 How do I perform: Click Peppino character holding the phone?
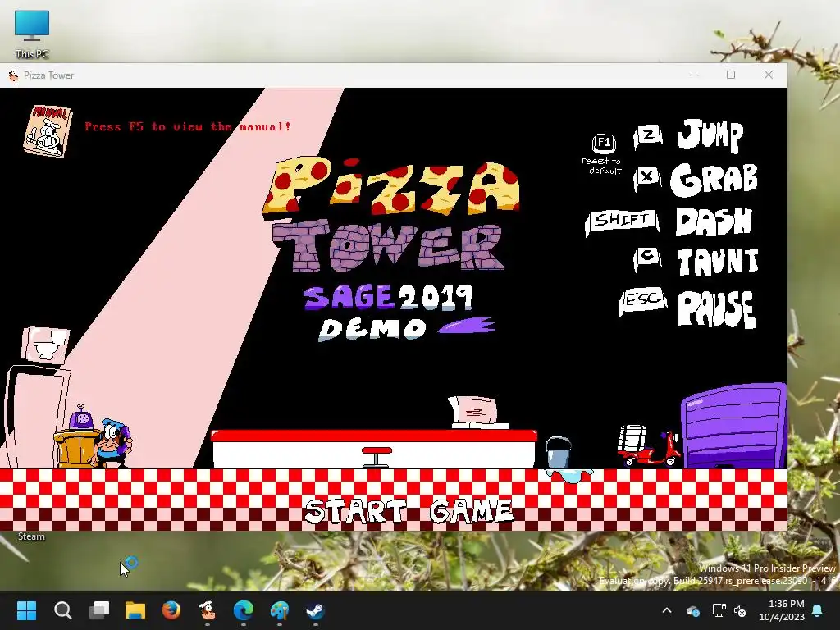coord(112,443)
